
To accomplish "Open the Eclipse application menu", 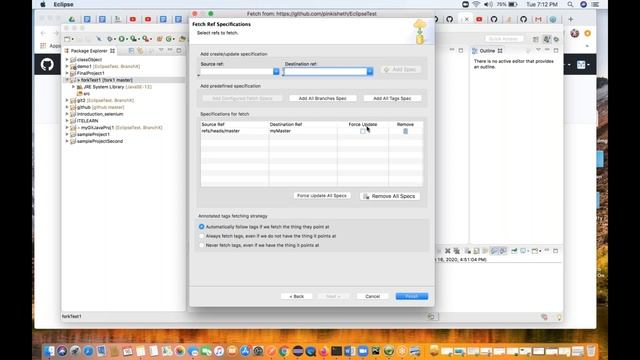I will [x=63, y=4].
